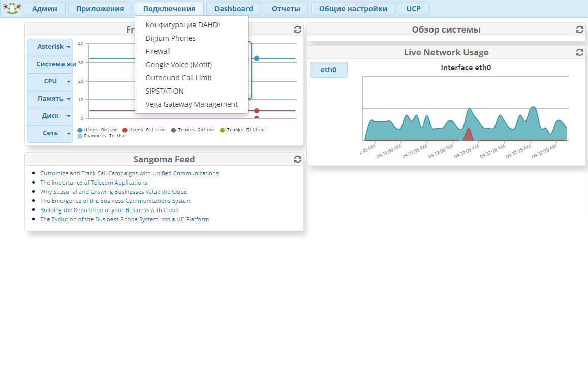Viewport: 588px width, 392px height.
Task: Open 'The Importance of Telecom Applications' article
Action: click(94, 183)
